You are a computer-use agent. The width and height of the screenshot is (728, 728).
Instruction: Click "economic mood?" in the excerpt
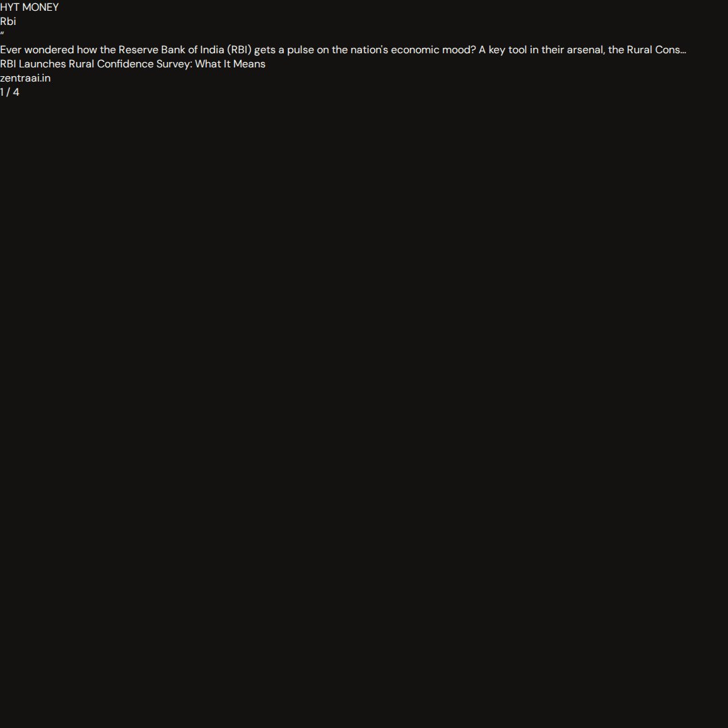coord(433,50)
